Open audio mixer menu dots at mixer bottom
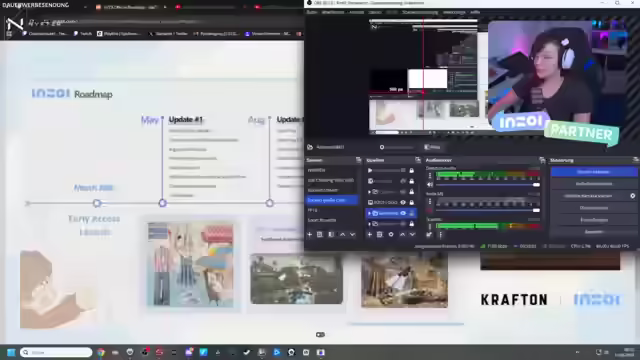Image resolution: width=640 pixels, height=360 pixels. pos(440,235)
